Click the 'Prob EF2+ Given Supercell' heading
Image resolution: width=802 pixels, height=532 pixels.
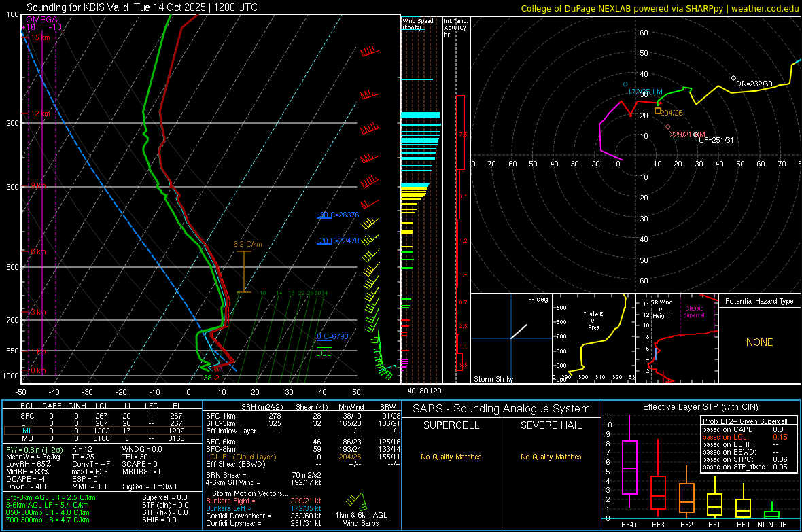pos(745,421)
